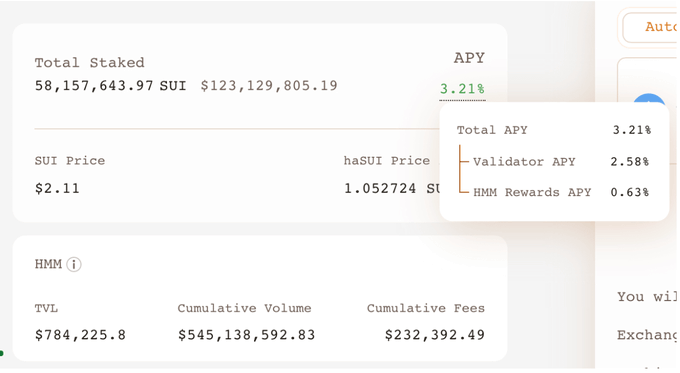Click the Exchange text in right panel

[647, 335]
